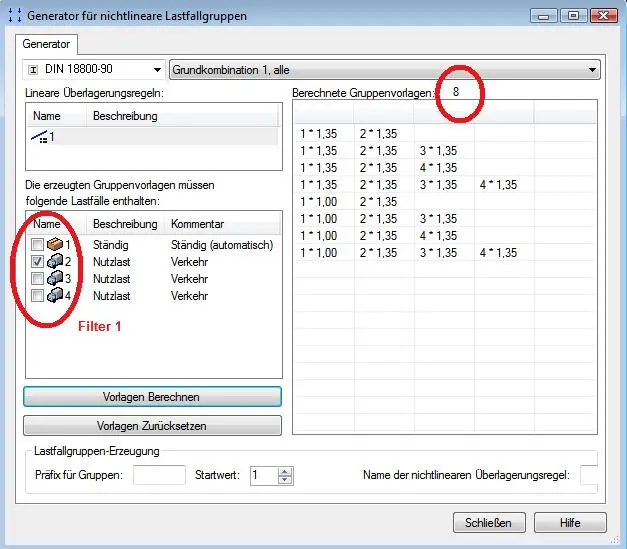Click '1 * 1,35' in first template row
Image resolution: width=627 pixels, height=549 pixels.
[319, 134]
